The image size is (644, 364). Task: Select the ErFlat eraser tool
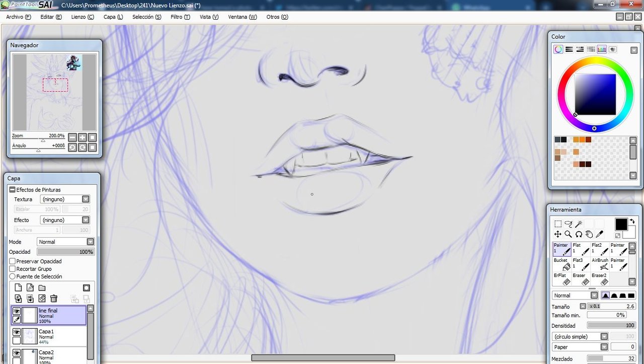[x=562, y=279]
